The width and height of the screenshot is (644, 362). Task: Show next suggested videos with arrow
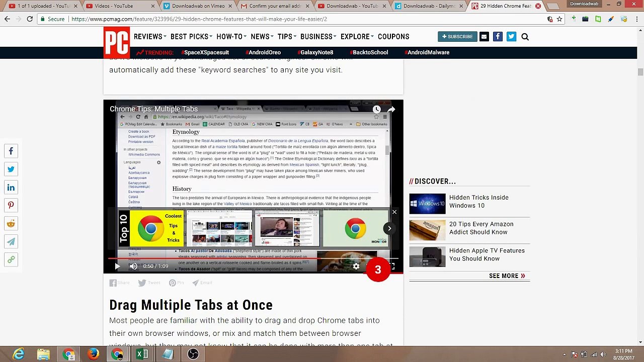[x=389, y=229]
